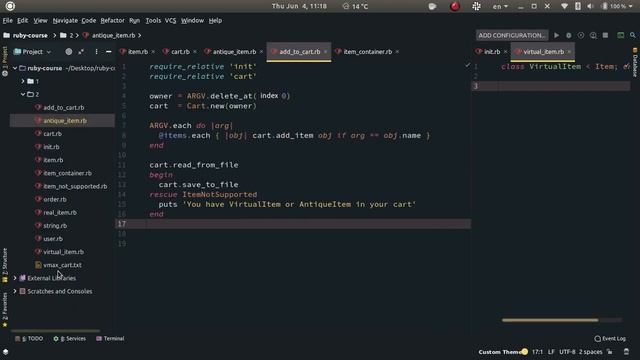Viewport: 640px width, 360px height.
Task: Click the tool windows quick-access icon in bottom-left corner
Action: 6,351
